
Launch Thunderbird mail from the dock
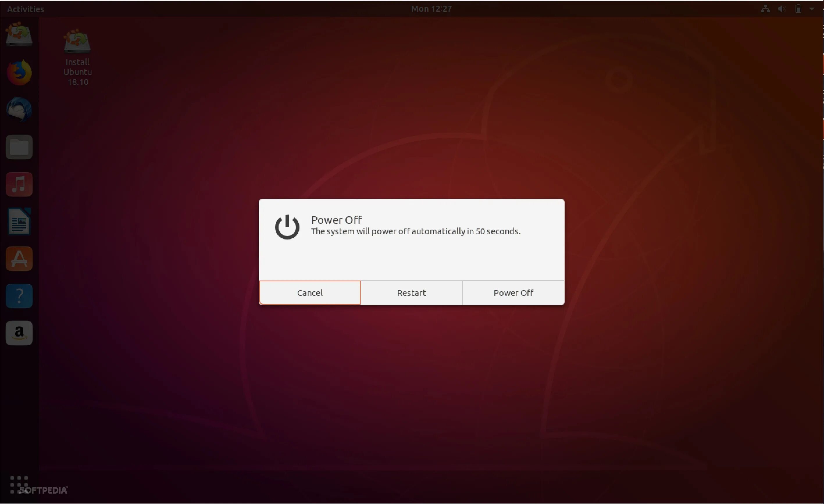[19, 110]
